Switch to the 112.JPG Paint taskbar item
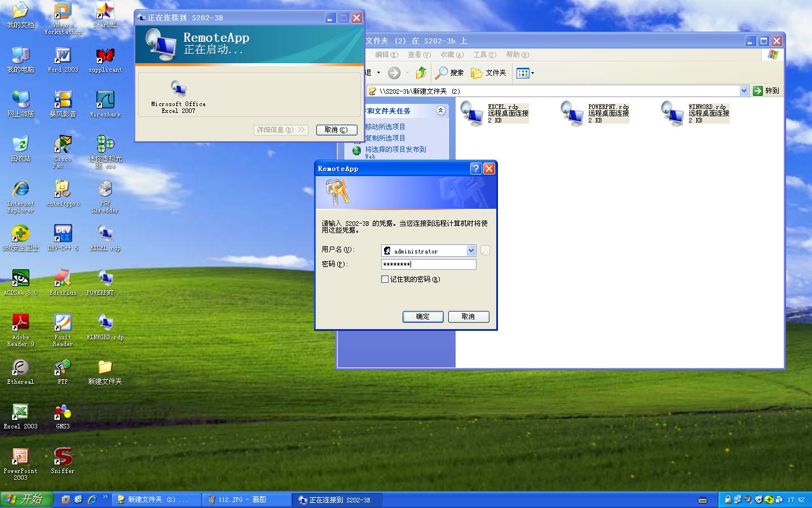812x508 pixels. (x=246, y=500)
